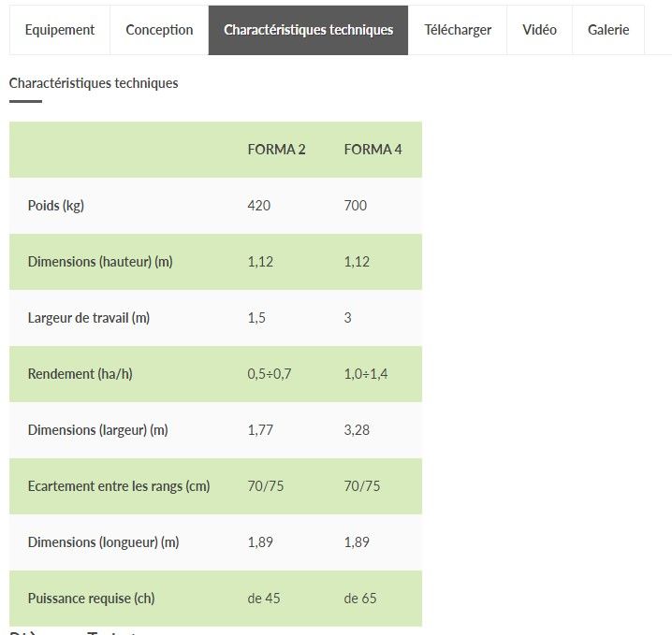Open the Vidéo tab

[x=539, y=30]
